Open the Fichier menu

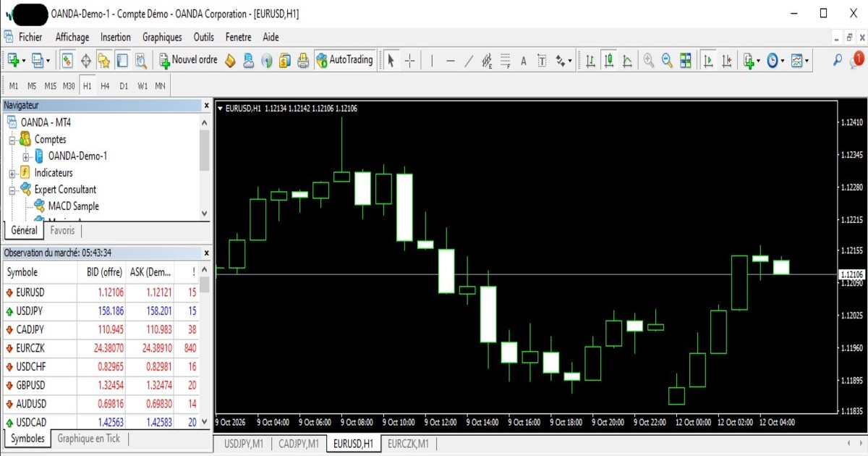30,38
